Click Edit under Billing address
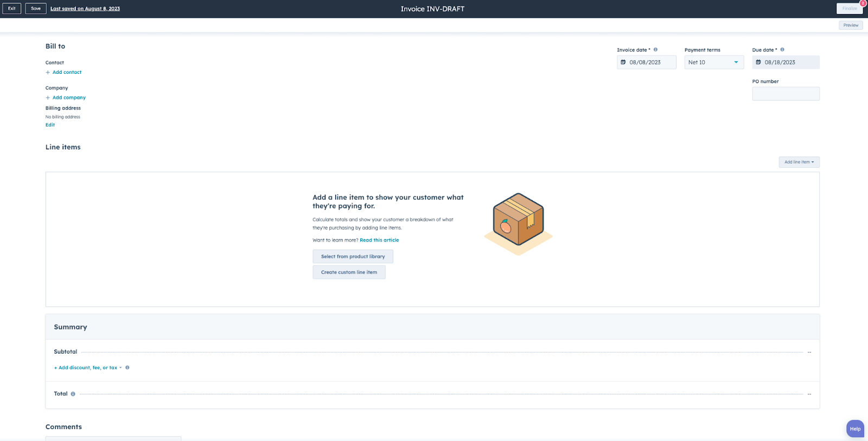Screen dimensions: 868x441 [x=50, y=125]
